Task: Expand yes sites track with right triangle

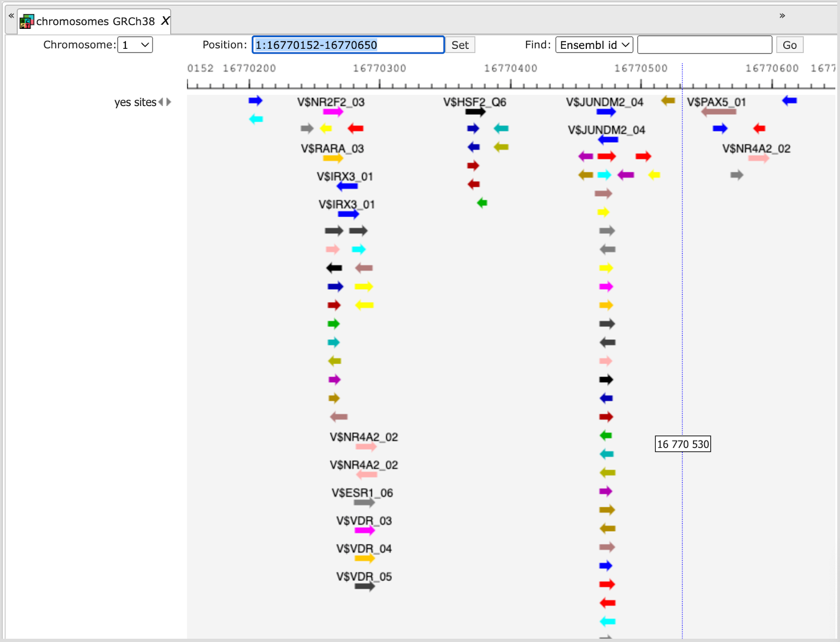Action: coord(169,102)
